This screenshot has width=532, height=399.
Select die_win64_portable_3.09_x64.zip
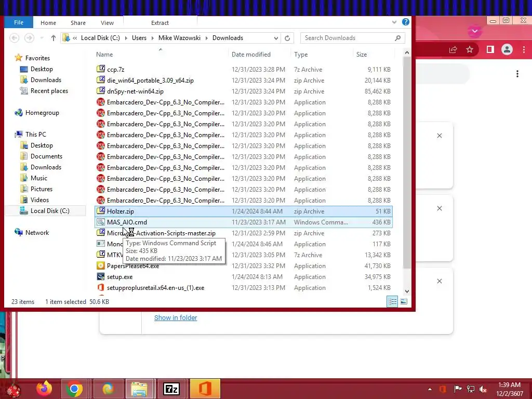[x=150, y=80]
